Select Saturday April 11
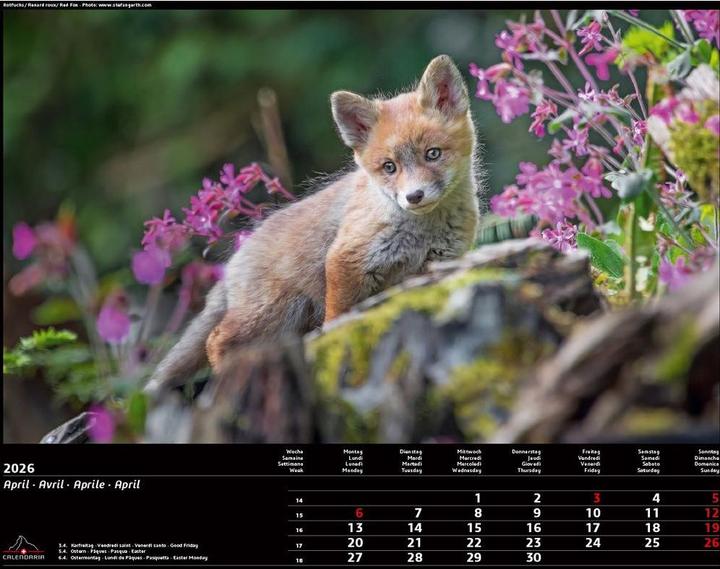 [652, 513]
